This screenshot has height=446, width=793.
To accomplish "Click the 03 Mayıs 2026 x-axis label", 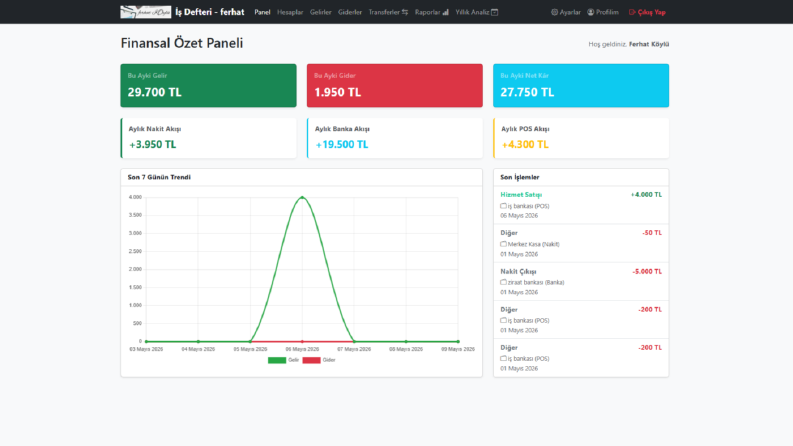I will click(x=146, y=349).
